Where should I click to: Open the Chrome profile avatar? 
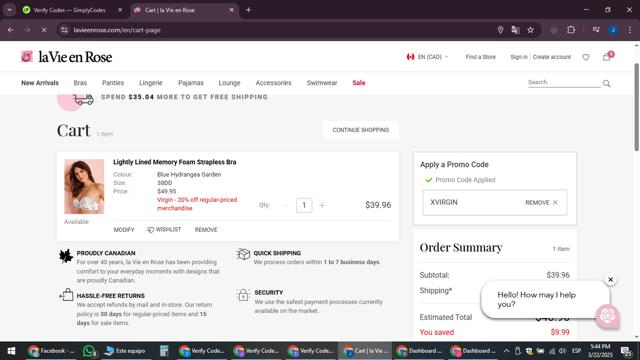click(x=613, y=30)
